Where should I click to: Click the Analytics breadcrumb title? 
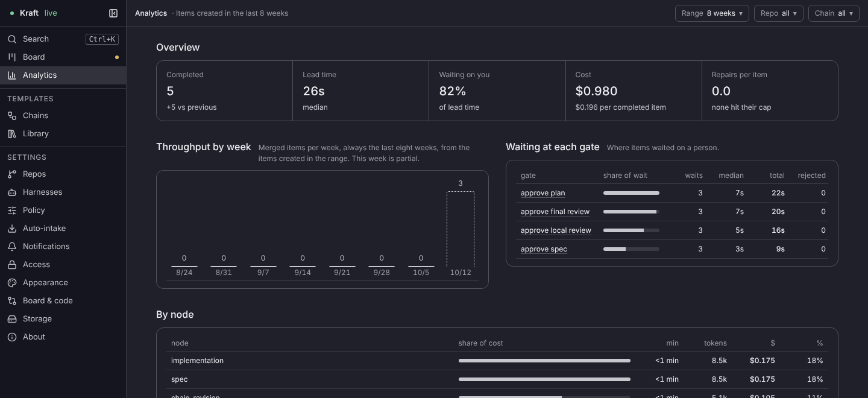pyautogui.click(x=151, y=13)
